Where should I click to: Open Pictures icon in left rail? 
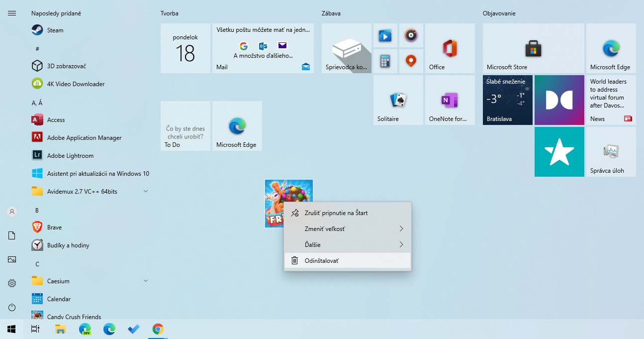coord(12,259)
